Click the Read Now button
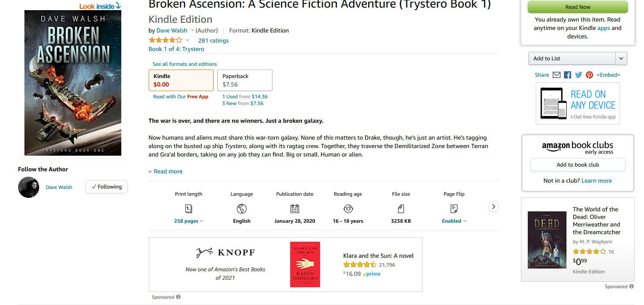The image size is (644, 305). [x=577, y=7]
